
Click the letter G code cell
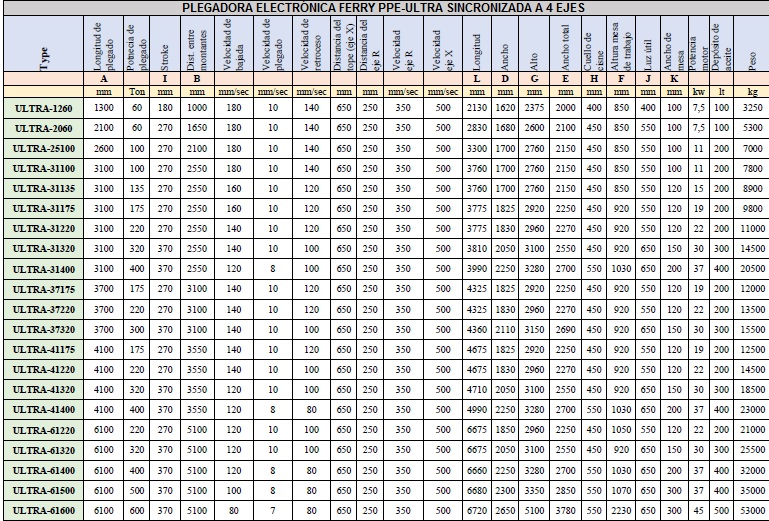point(534,78)
